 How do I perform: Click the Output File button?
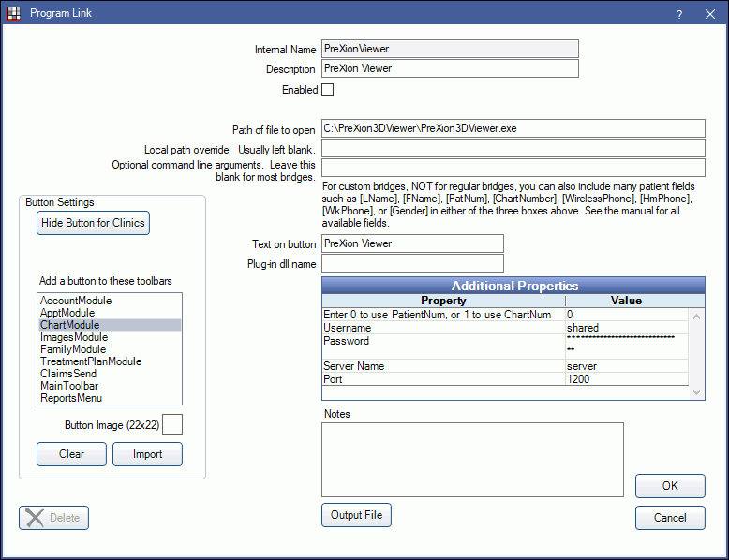coord(357,515)
